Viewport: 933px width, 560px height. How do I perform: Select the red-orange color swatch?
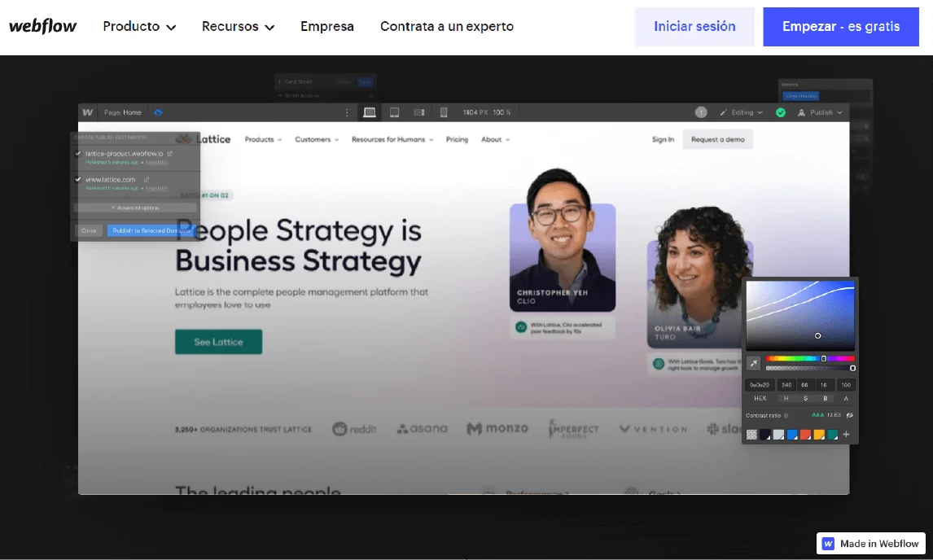pyautogui.click(x=806, y=435)
